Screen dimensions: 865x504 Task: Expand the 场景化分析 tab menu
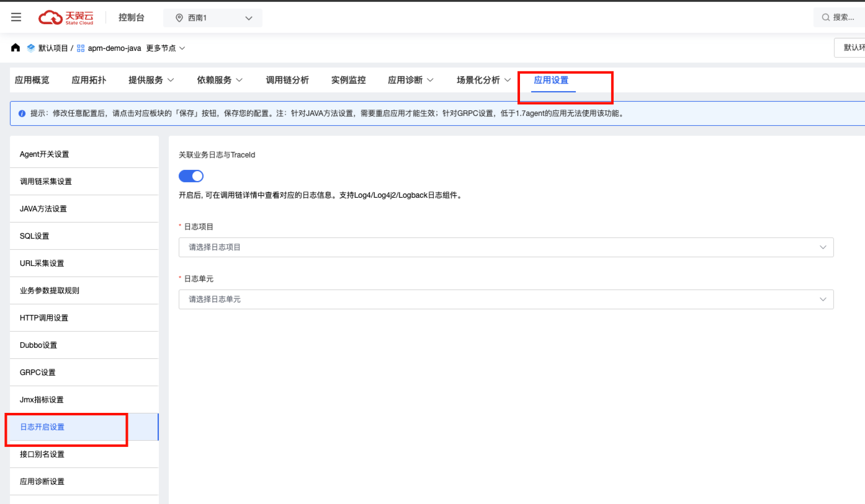(484, 80)
